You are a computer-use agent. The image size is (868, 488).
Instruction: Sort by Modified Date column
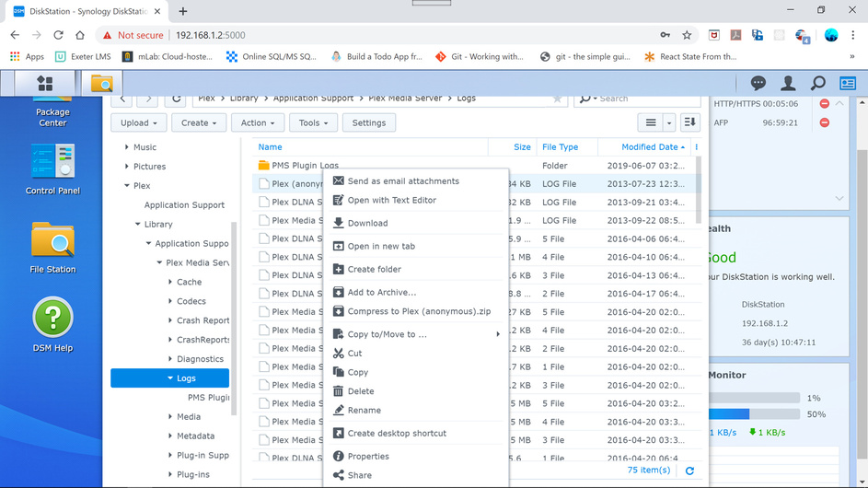coord(649,146)
